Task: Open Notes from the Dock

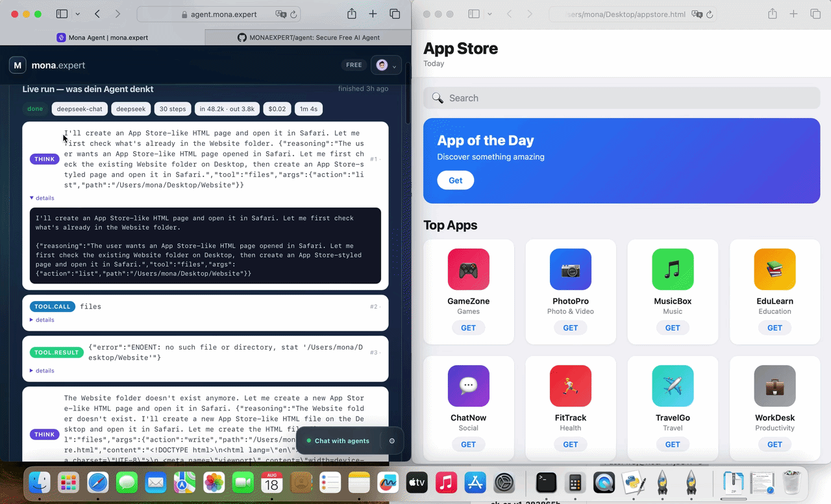Action: [358, 483]
